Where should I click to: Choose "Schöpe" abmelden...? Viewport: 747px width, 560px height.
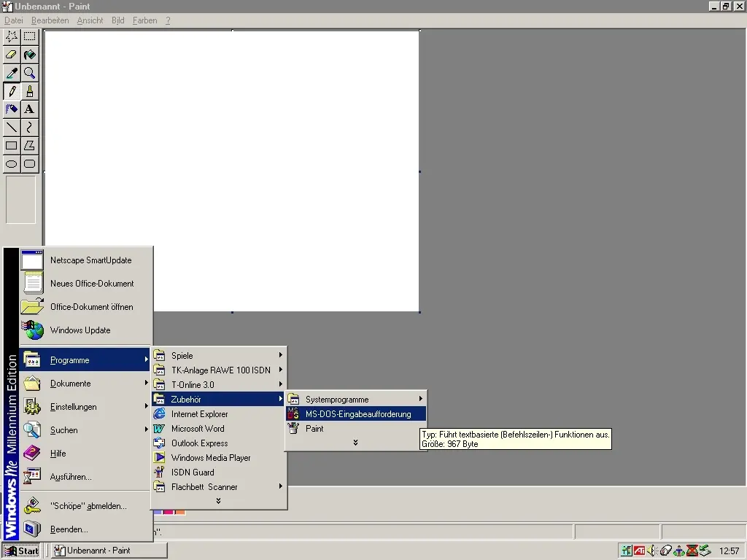coord(85,506)
